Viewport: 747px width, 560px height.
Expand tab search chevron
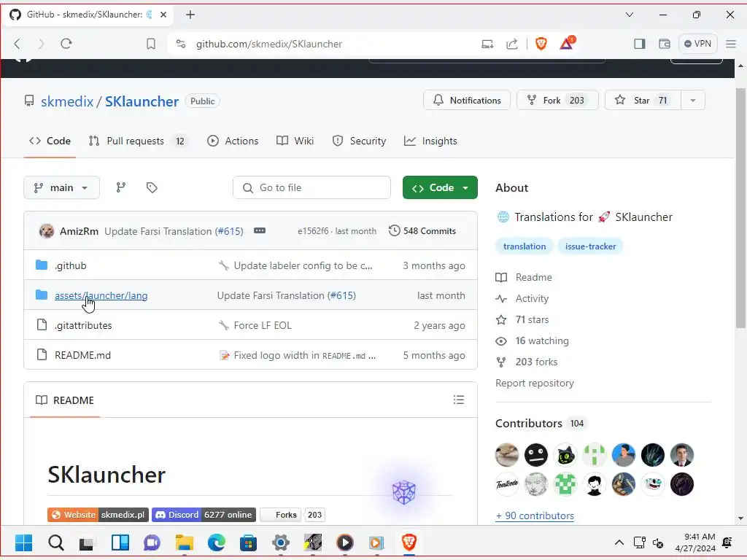point(630,15)
